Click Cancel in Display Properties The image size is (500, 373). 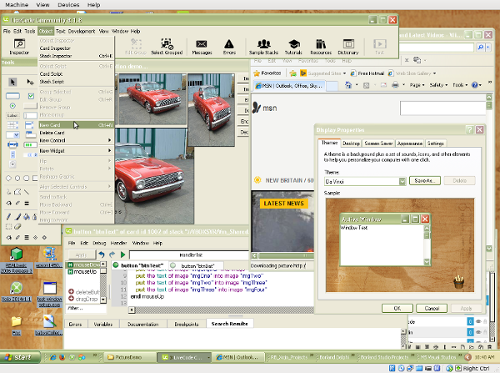coord(432,308)
